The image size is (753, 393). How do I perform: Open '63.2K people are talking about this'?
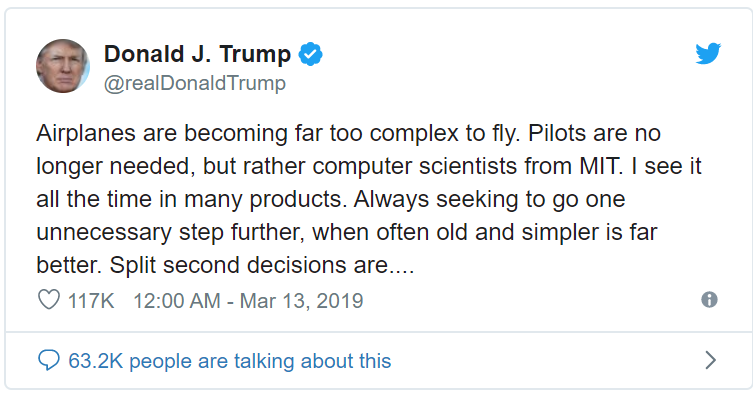pos(230,361)
